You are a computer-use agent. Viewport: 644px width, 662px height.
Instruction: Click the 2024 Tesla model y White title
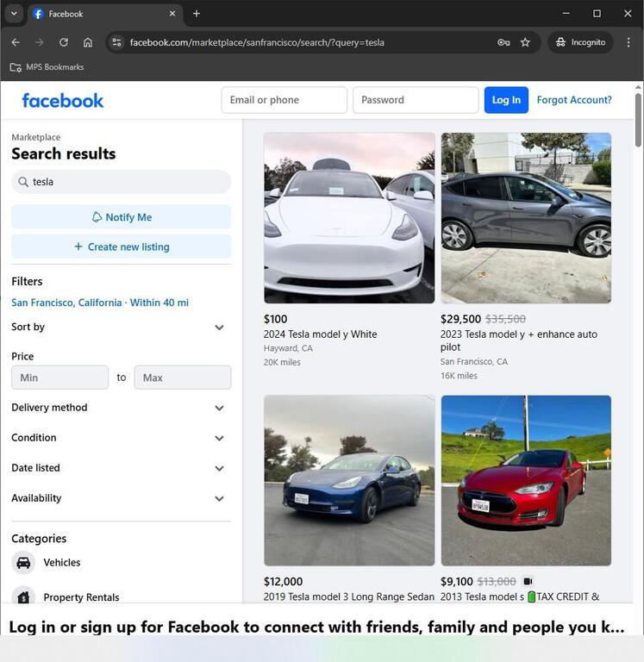[x=320, y=334]
